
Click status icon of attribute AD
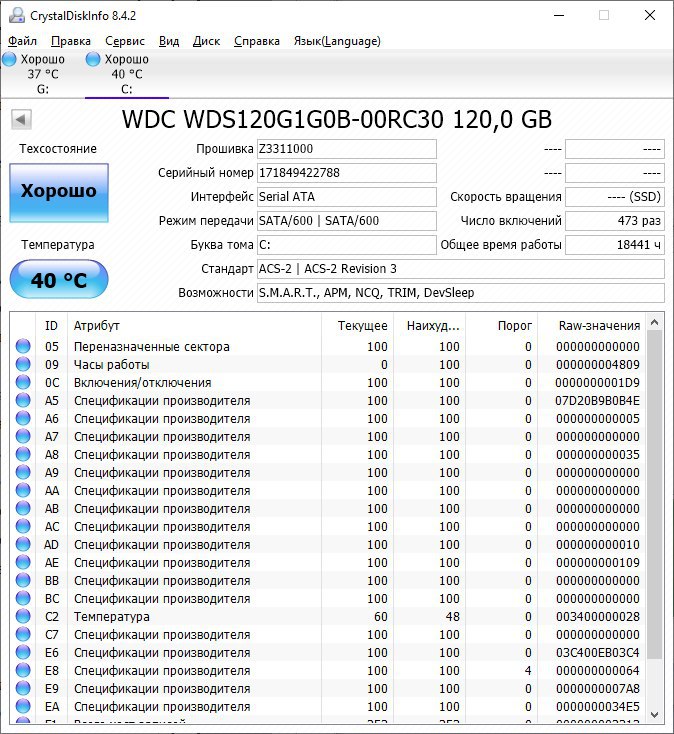(x=23, y=544)
